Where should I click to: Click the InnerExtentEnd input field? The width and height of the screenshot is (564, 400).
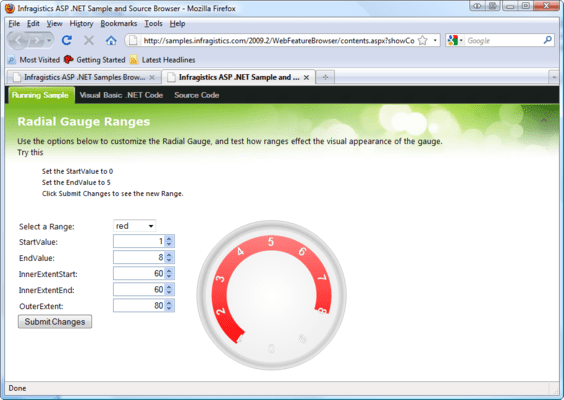pyautogui.click(x=139, y=289)
